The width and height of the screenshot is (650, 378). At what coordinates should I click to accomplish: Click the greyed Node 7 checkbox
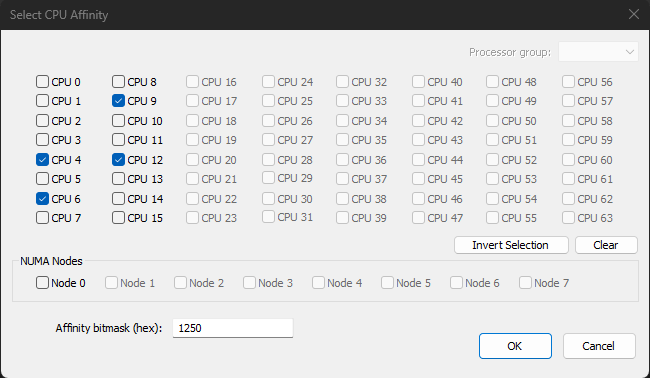point(525,283)
